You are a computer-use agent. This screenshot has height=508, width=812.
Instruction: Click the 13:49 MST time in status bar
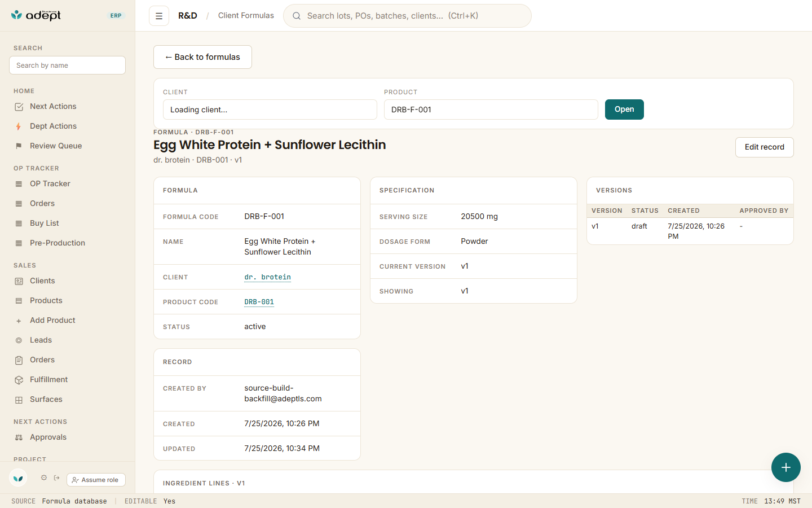782,501
